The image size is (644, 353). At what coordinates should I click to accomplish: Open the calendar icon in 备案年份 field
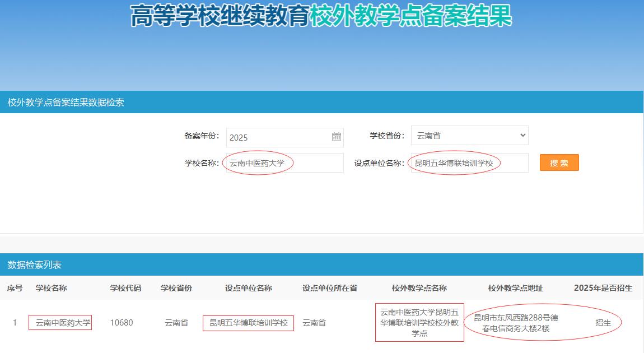(336, 137)
